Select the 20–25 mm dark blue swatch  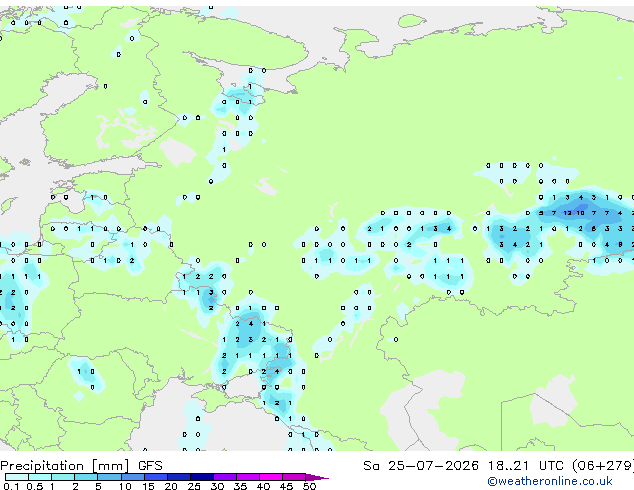coord(179,477)
